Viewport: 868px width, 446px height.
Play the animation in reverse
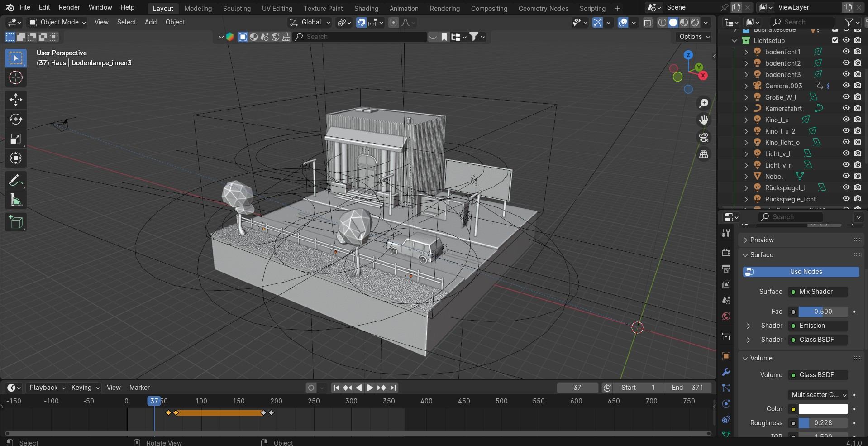click(x=359, y=388)
